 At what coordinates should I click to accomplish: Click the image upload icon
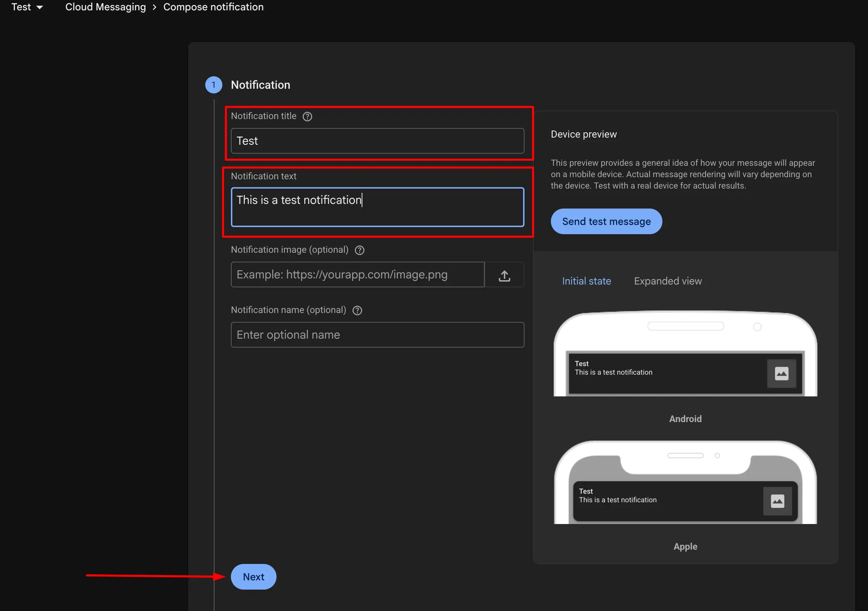pos(505,275)
